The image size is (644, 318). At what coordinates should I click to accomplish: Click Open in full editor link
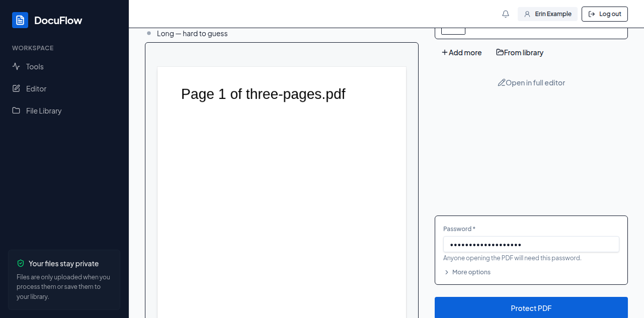(x=531, y=82)
